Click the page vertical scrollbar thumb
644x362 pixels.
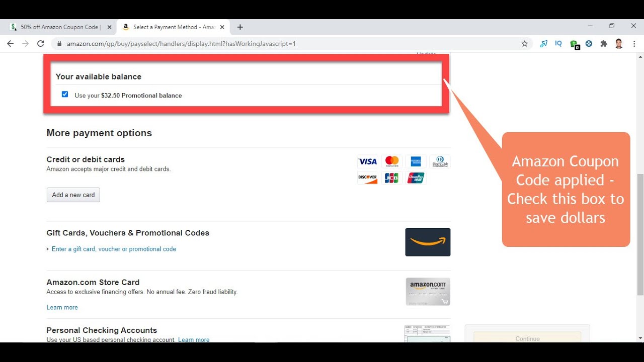pos(640,235)
